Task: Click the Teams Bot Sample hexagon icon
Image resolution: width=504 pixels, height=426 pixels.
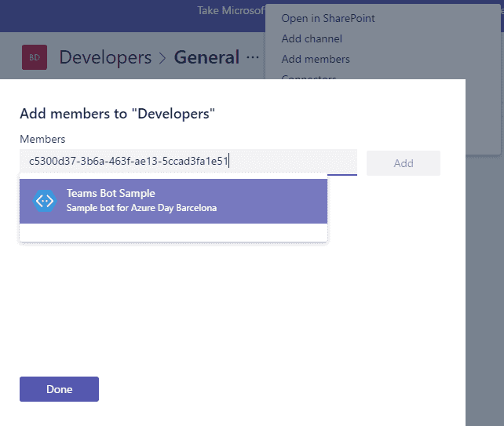Action: click(45, 201)
